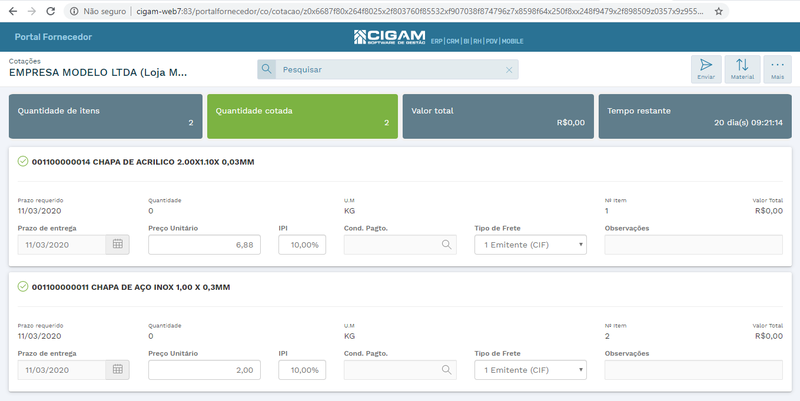Viewport: 800px width, 401px height.
Task: Sort by Material button
Action: [742, 69]
